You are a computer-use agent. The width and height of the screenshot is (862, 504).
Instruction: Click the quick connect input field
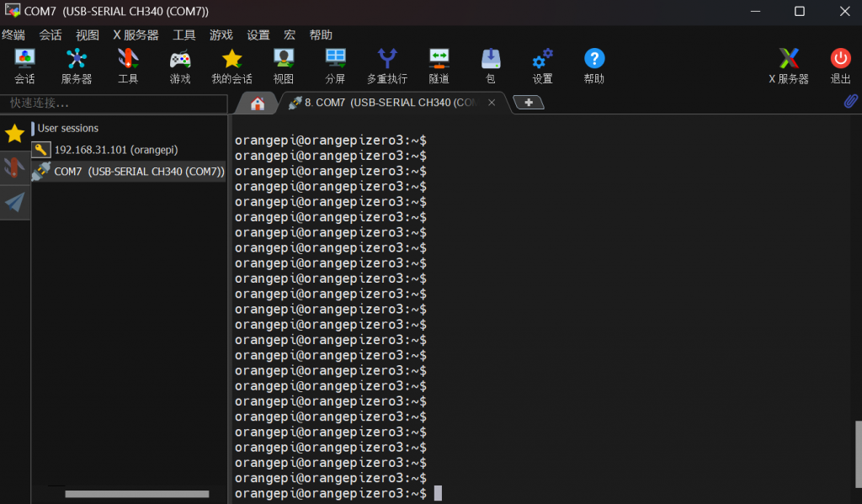coord(114,103)
